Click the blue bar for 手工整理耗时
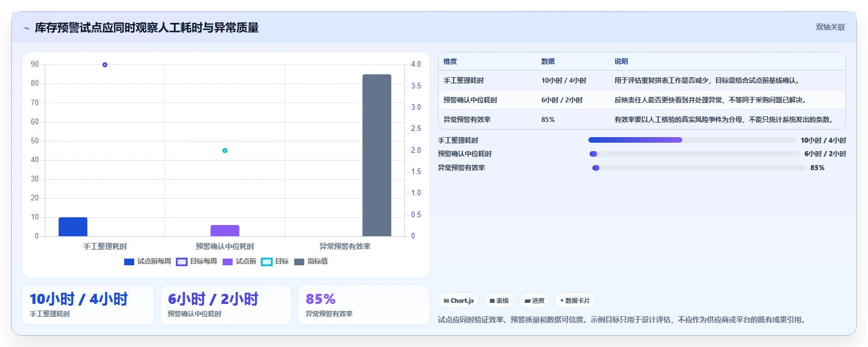 (73, 227)
